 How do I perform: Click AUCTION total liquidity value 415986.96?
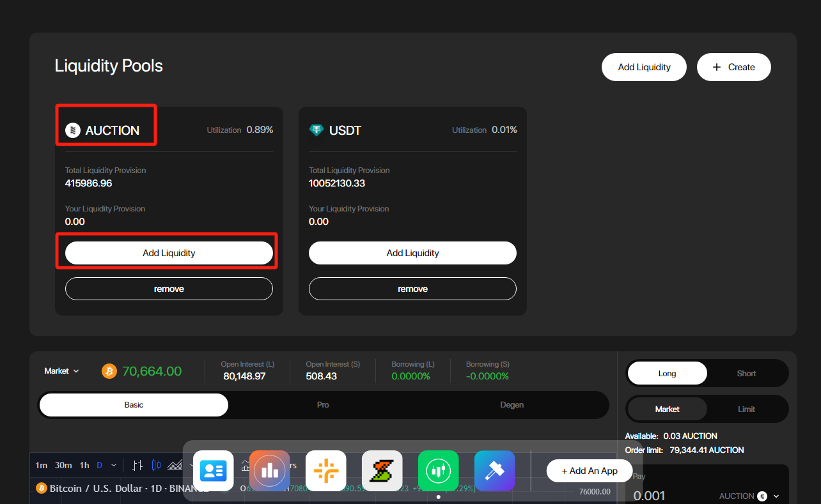point(88,183)
